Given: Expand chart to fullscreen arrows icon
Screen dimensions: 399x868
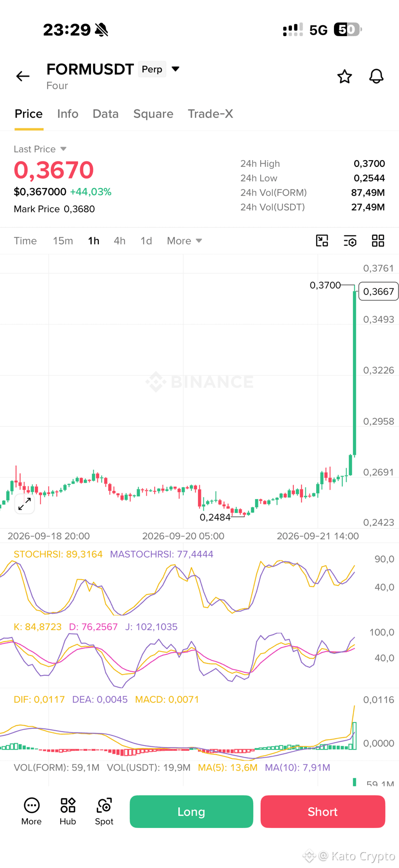Looking at the screenshot, I should pos(25,504).
